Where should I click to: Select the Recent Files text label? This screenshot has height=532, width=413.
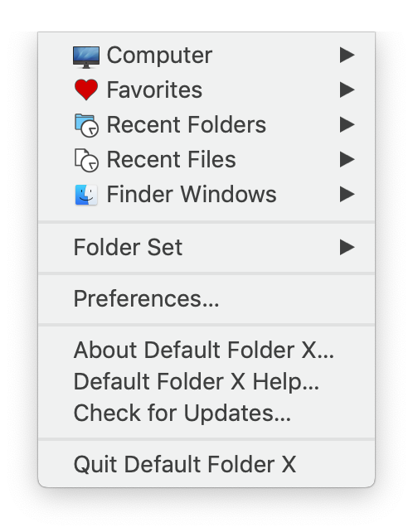(171, 159)
